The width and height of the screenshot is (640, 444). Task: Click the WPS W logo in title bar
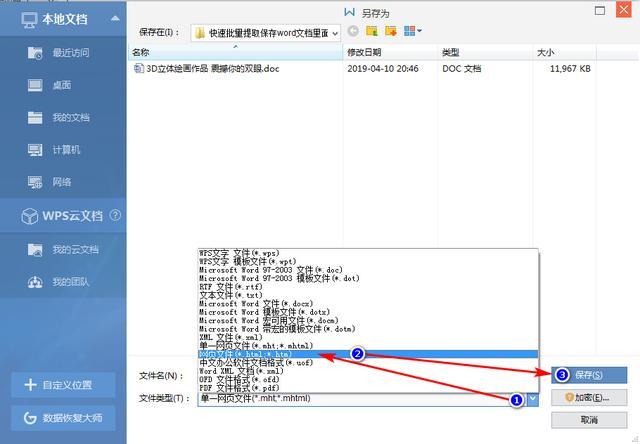pyautogui.click(x=349, y=12)
